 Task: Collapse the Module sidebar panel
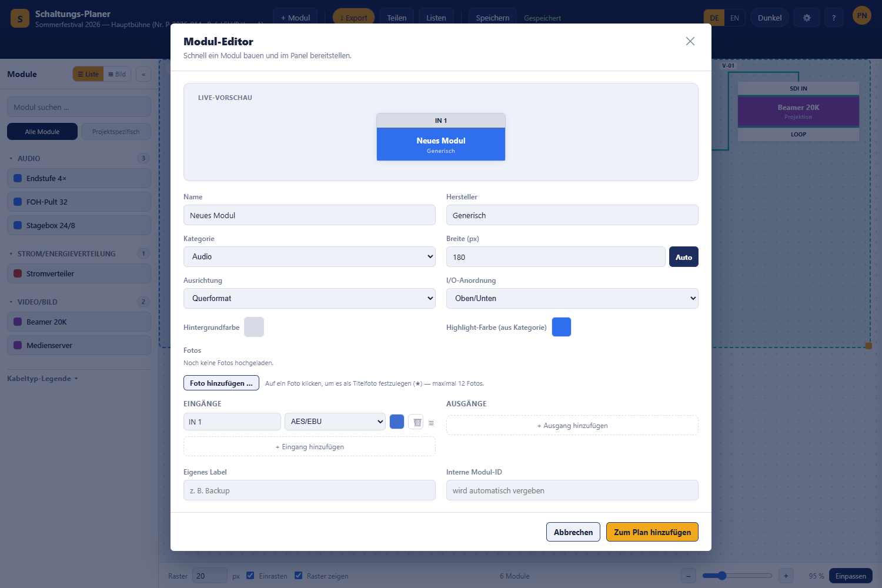[143, 74]
